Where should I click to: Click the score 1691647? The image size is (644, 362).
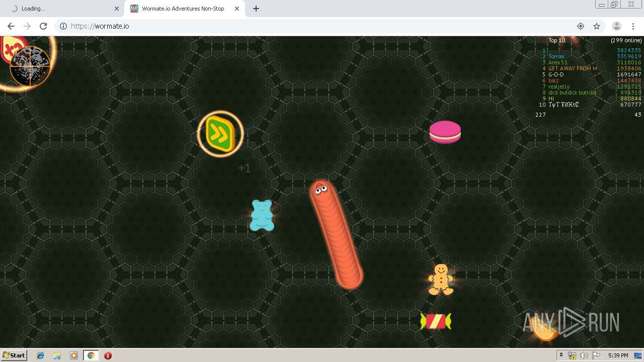coord(629,74)
